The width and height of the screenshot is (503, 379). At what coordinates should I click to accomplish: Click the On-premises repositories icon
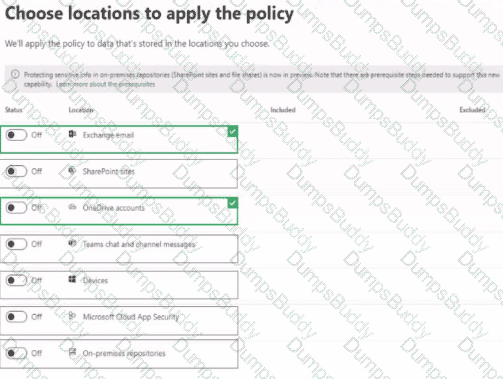[72, 352]
